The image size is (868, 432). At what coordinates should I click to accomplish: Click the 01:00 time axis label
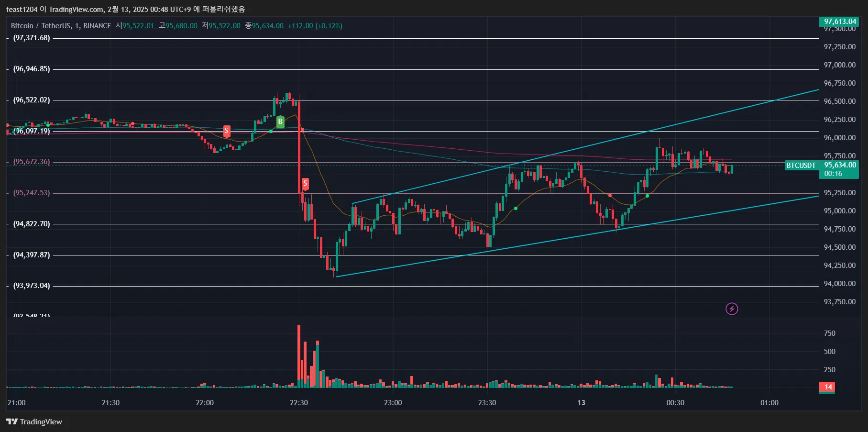[769, 403]
